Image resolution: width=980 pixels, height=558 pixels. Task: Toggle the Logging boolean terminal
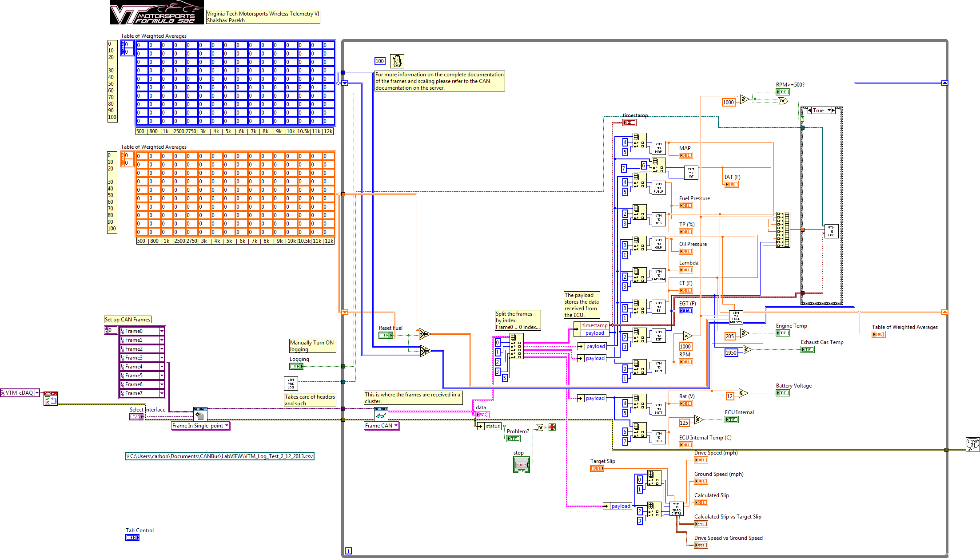click(296, 366)
